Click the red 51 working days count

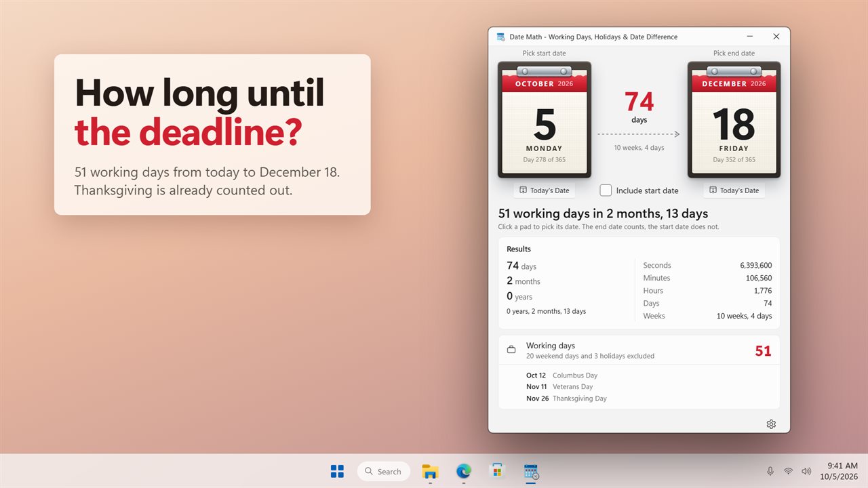[x=764, y=351]
